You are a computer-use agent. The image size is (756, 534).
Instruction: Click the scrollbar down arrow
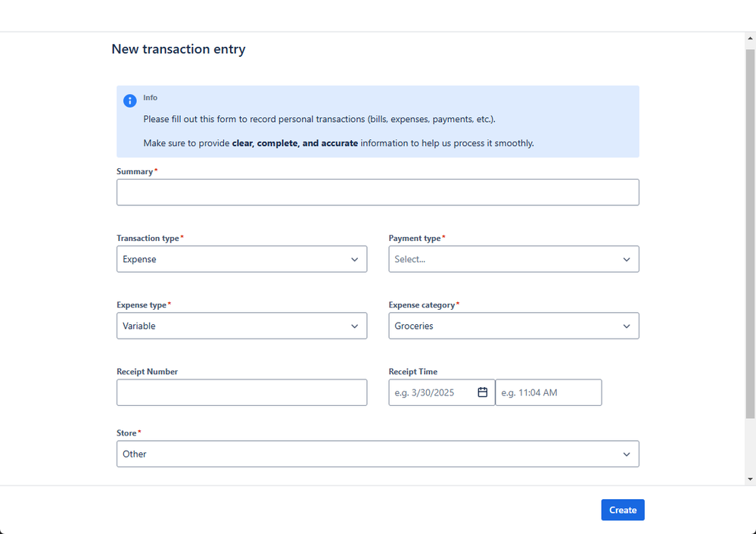750,479
